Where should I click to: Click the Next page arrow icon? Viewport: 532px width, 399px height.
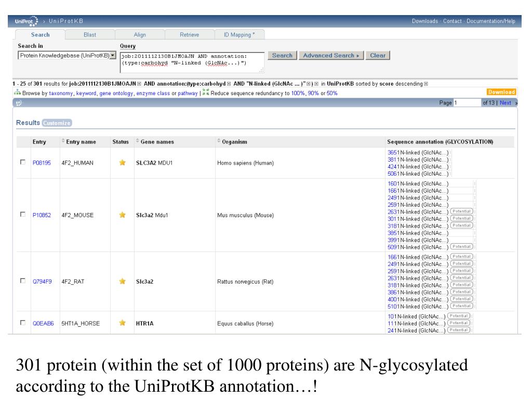click(516, 103)
